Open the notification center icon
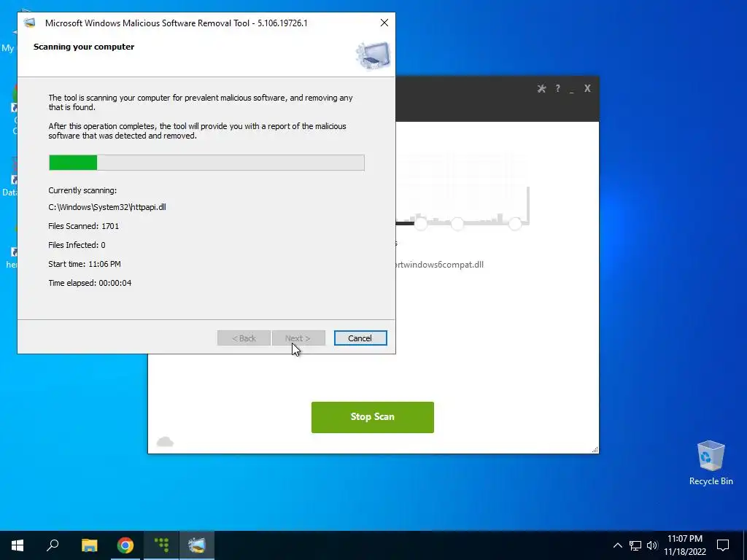 (723, 545)
